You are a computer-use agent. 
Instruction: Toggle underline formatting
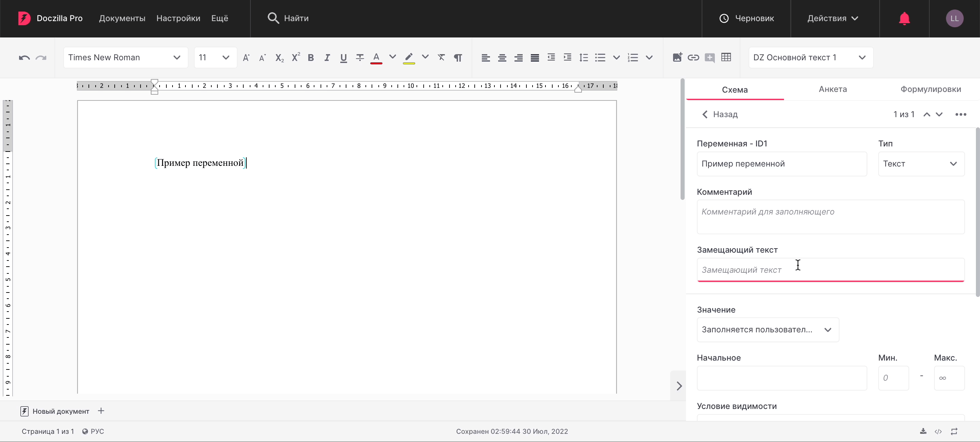pyautogui.click(x=344, y=58)
